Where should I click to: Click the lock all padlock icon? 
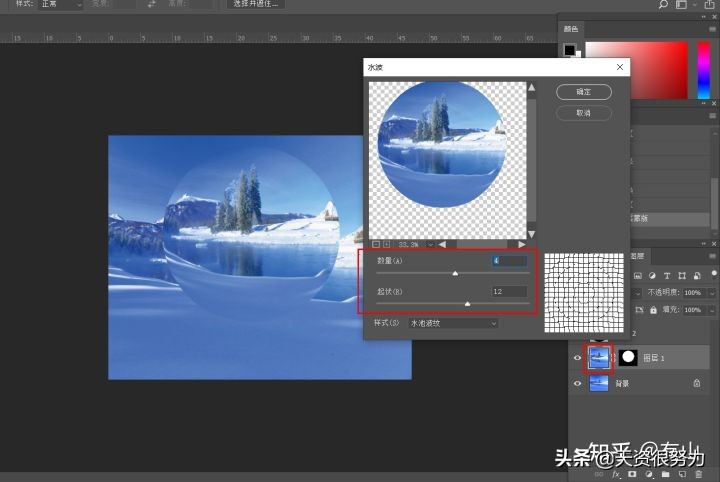[653, 310]
